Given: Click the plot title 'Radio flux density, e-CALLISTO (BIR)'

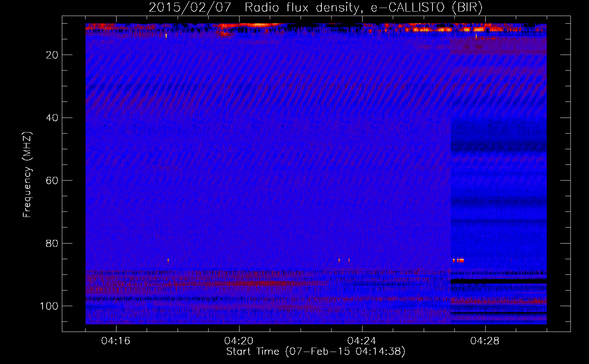Looking at the screenshot, I should coord(363,8).
